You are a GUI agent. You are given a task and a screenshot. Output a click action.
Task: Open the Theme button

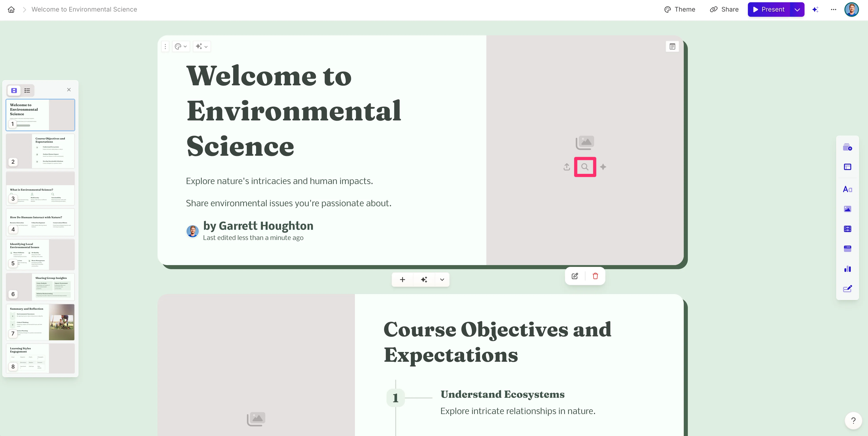tap(680, 10)
